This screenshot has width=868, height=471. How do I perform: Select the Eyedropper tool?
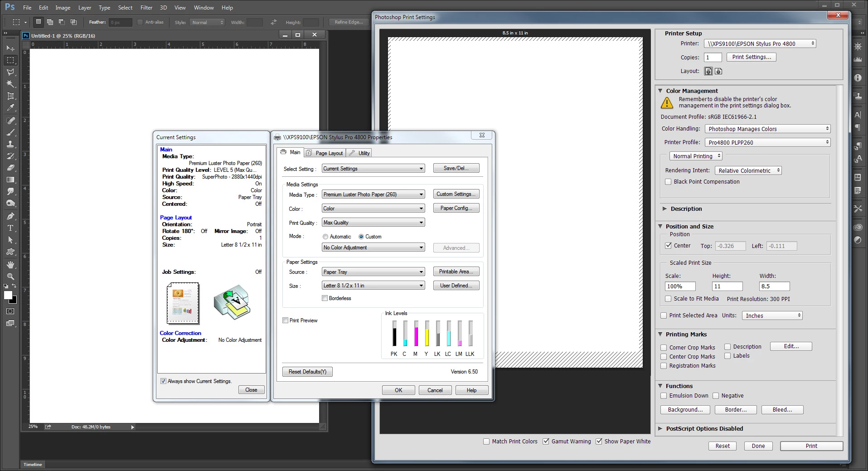click(x=10, y=108)
